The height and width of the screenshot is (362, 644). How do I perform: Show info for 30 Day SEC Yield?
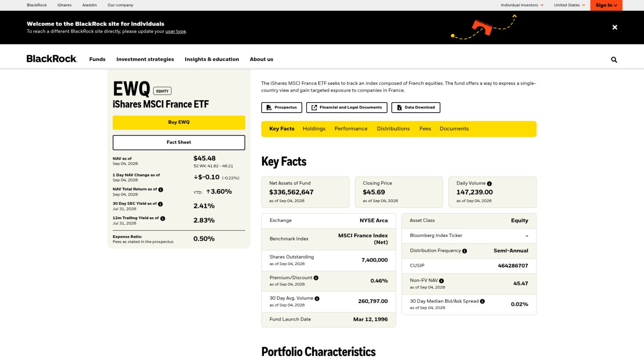click(160, 204)
